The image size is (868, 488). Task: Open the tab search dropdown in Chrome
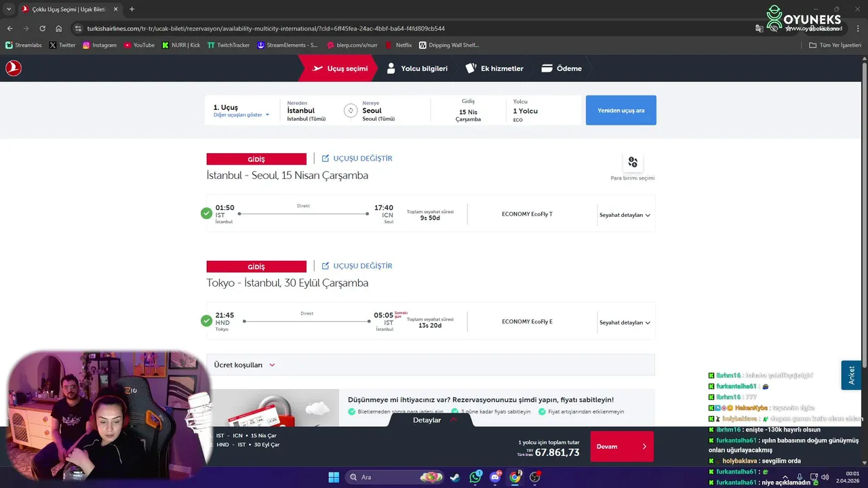9,9
